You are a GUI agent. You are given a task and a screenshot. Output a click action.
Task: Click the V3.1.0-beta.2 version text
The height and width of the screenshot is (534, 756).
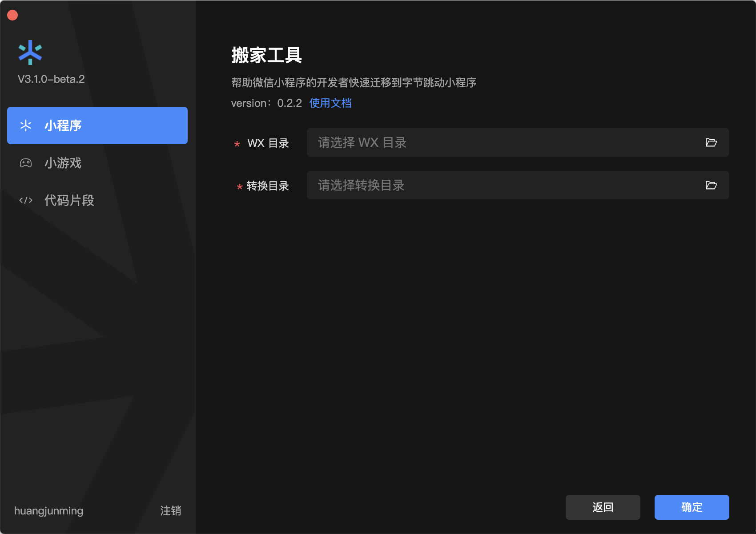point(51,79)
